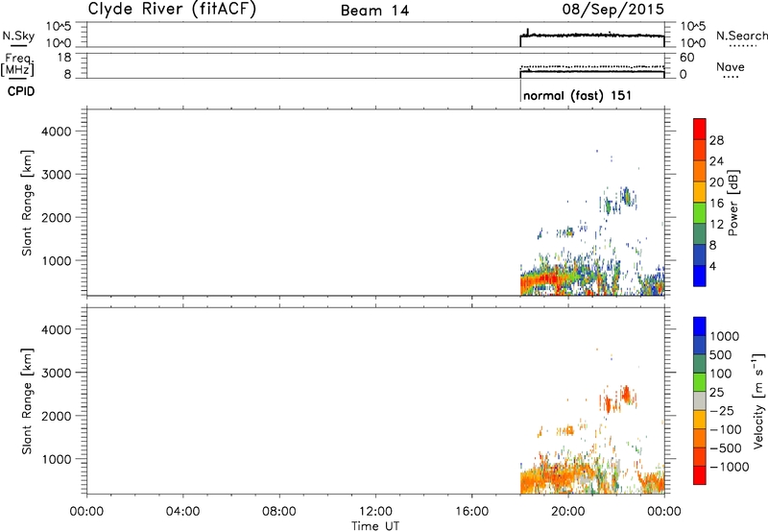The image size is (768, 532).
Task: Select the '4' tick on Power colorbar
Action: point(712,266)
